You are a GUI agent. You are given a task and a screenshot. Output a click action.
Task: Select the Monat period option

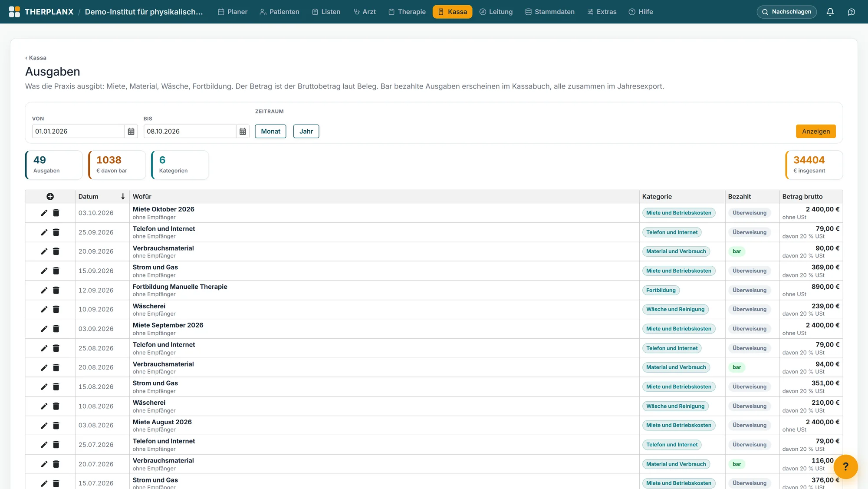[270, 131]
